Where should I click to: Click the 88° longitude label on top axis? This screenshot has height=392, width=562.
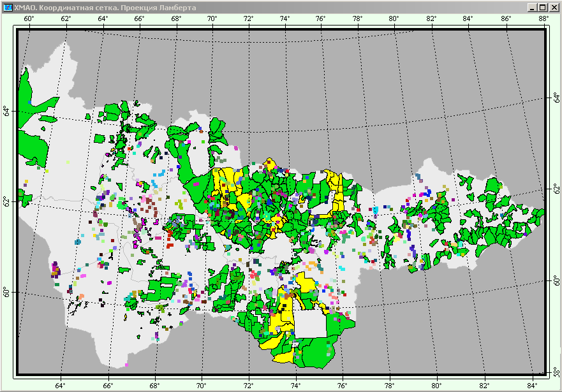(544, 18)
